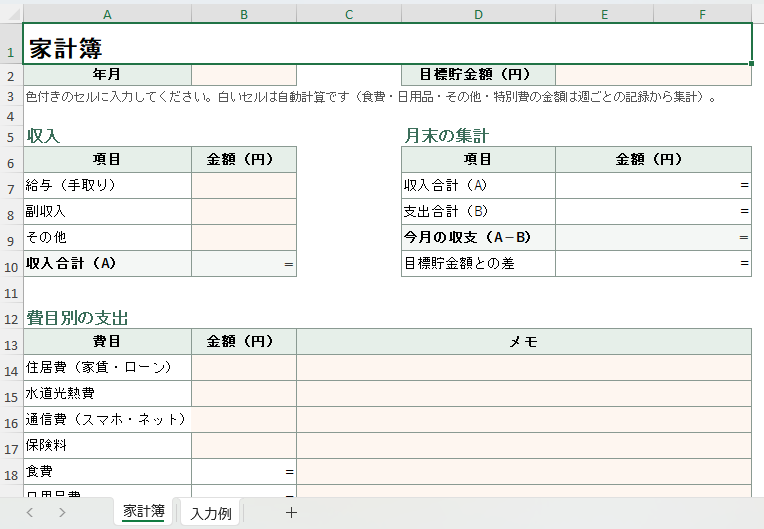Click the instruction text in row 3
The width and height of the screenshot is (764, 529).
pyautogui.click(x=371, y=97)
